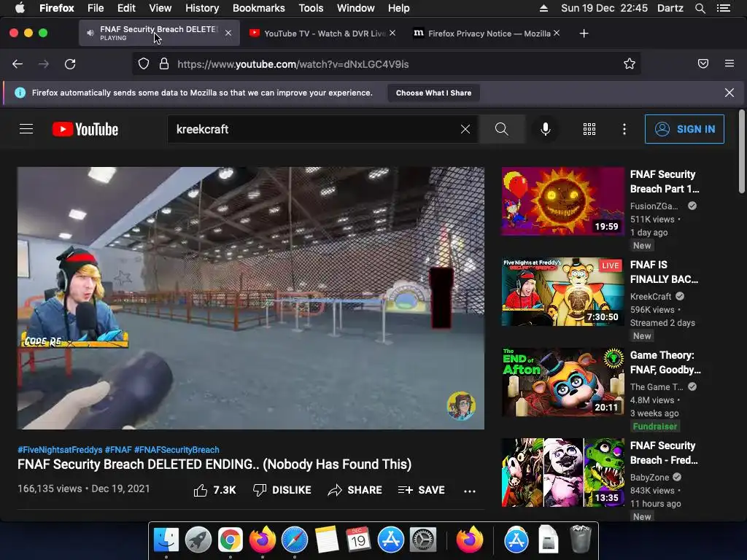Mute the playing tab speaker icon

click(x=90, y=33)
